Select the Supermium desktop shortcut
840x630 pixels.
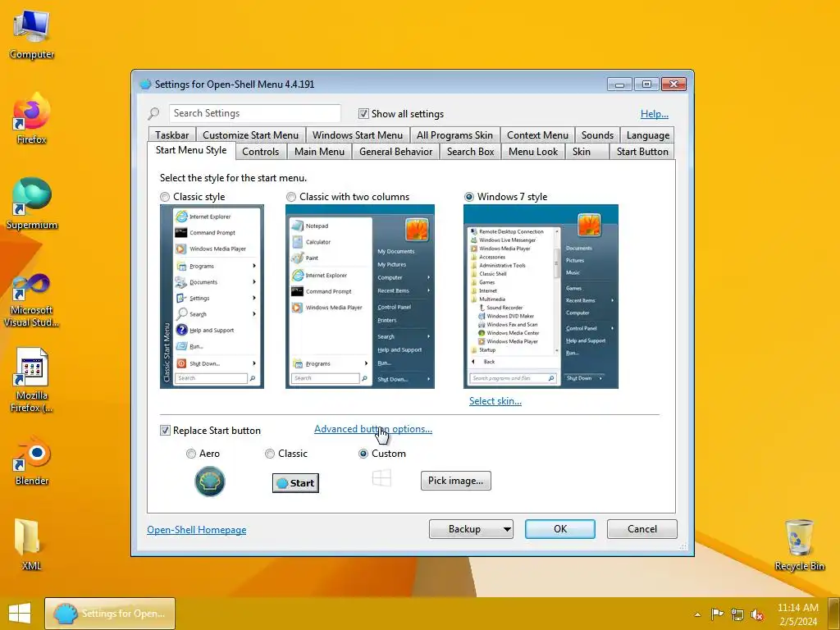coord(32,203)
